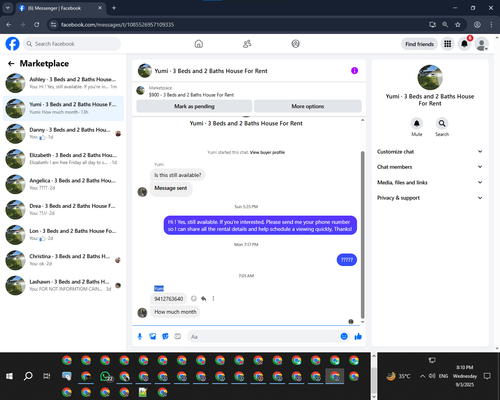Open the account profile avatar menu

coord(481,44)
